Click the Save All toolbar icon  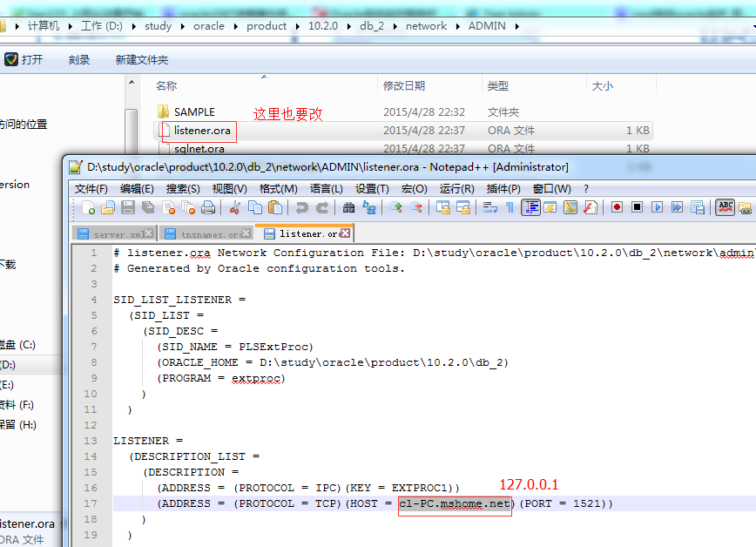(x=148, y=207)
